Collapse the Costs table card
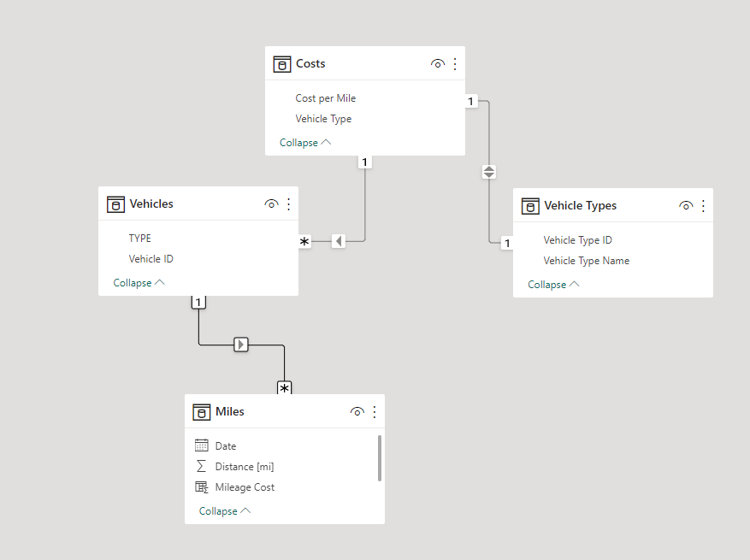 [305, 143]
